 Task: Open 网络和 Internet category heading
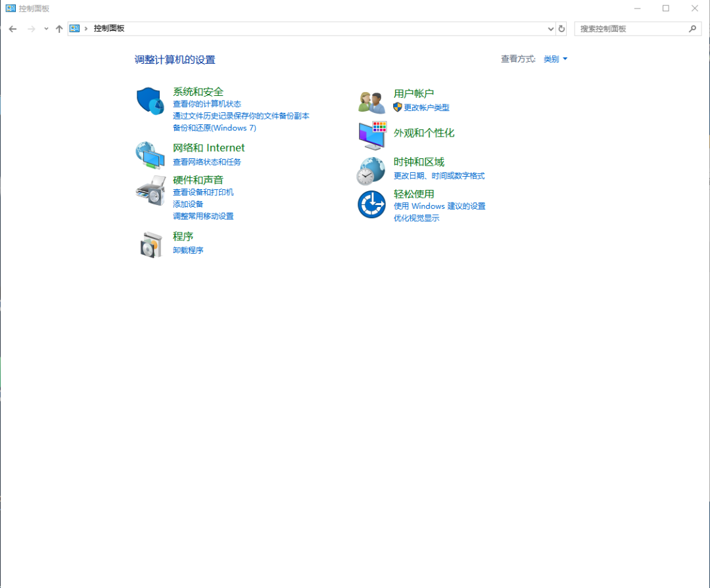[209, 148]
